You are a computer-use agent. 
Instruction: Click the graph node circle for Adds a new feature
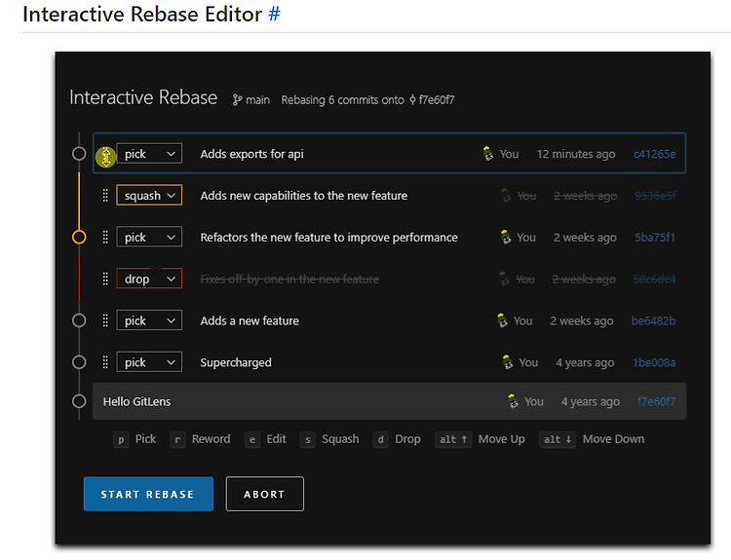click(79, 320)
